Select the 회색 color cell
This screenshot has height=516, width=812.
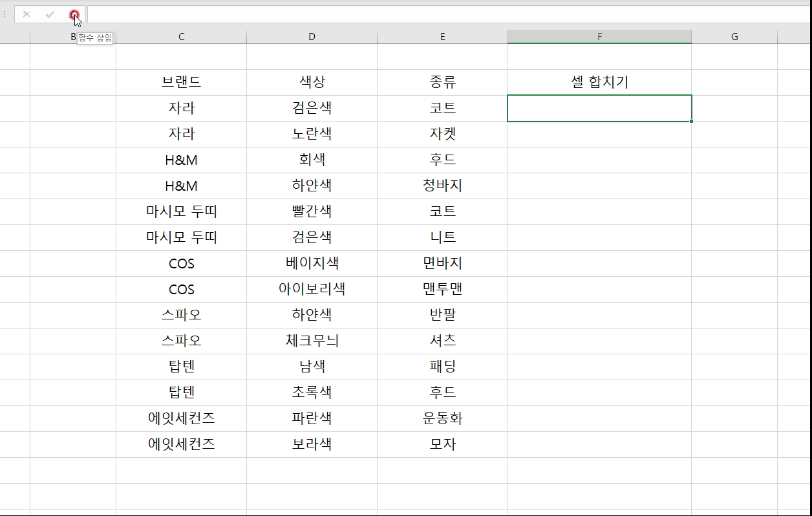pyautogui.click(x=312, y=160)
